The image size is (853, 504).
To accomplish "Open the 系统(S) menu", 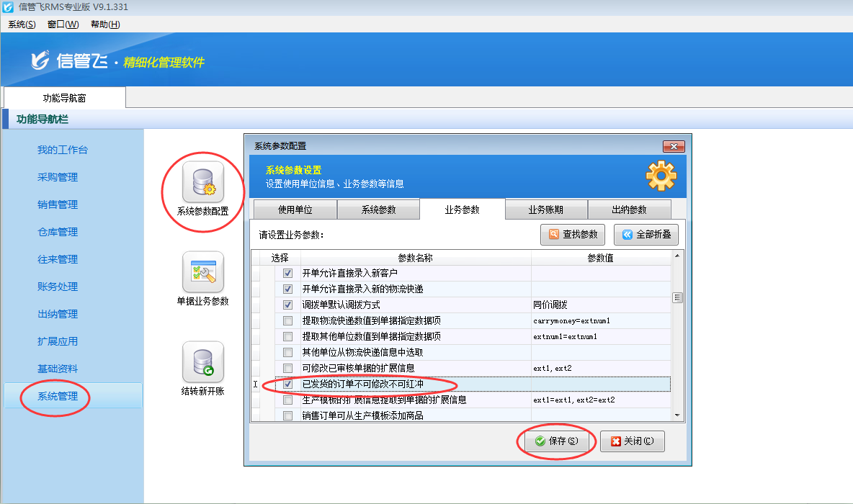I will pyautogui.click(x=22, y=24).
